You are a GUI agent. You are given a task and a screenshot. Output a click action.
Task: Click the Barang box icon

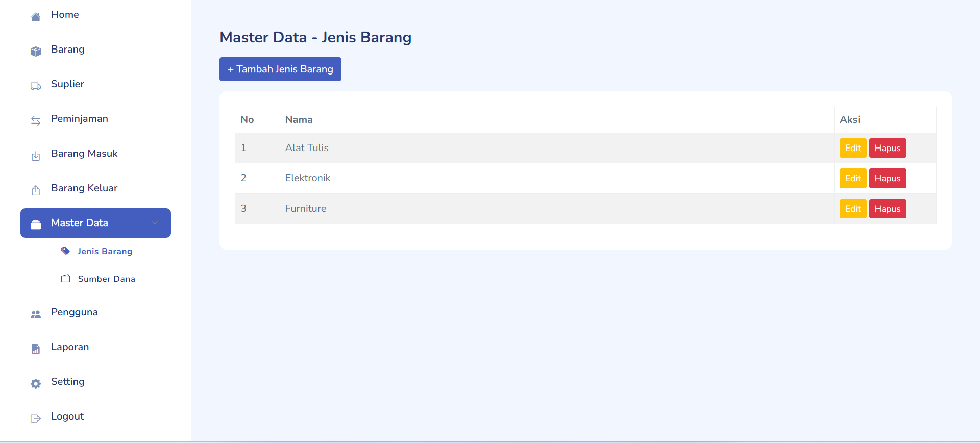point(36,52)
